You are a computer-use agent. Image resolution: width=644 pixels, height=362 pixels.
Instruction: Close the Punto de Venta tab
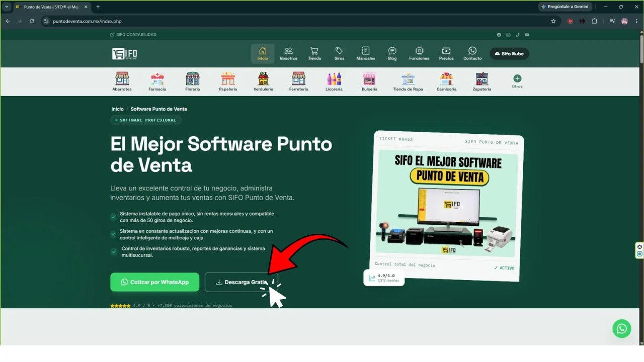click(86, 7)
